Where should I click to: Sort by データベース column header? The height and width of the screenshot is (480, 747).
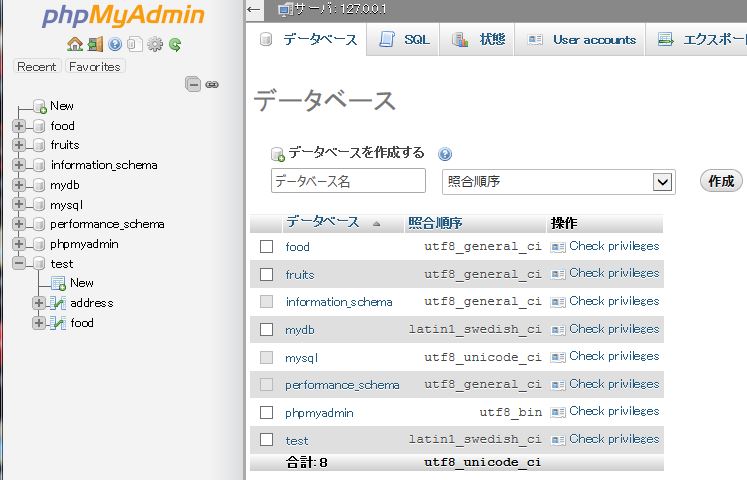coord(322,222)
